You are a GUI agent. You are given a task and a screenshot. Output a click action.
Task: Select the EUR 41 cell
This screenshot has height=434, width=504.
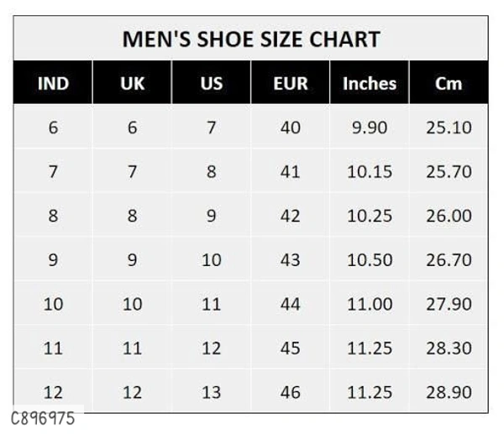(x=290, y=171)
